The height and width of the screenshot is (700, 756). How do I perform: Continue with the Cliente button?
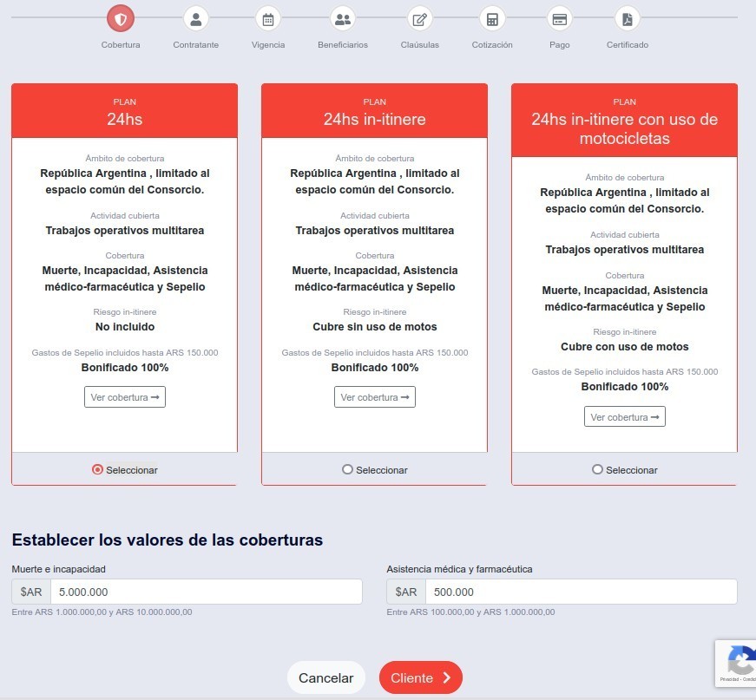pos(421,677)
